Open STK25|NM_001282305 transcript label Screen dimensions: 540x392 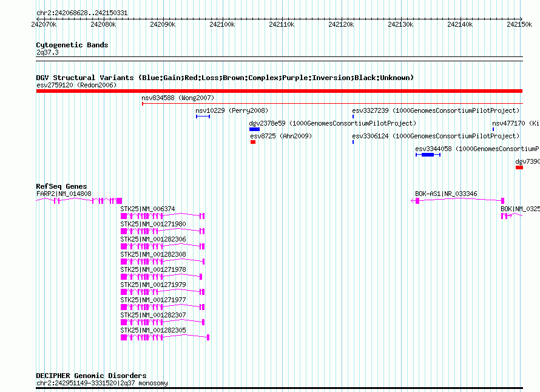click(x=154, y=330)
